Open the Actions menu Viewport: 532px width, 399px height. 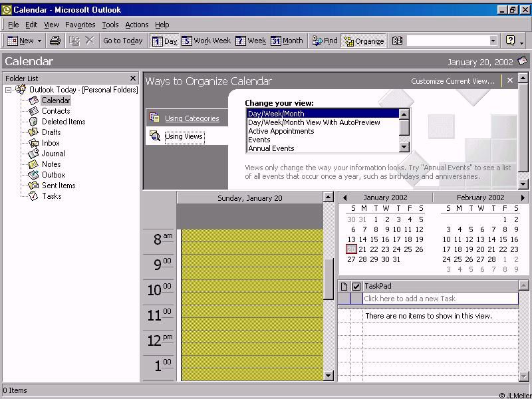pyautogui.click(x=136, y=25)
